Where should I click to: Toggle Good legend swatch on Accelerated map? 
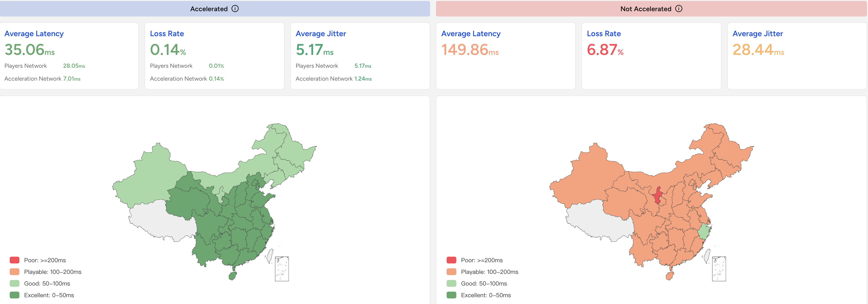tap(15, 283)
